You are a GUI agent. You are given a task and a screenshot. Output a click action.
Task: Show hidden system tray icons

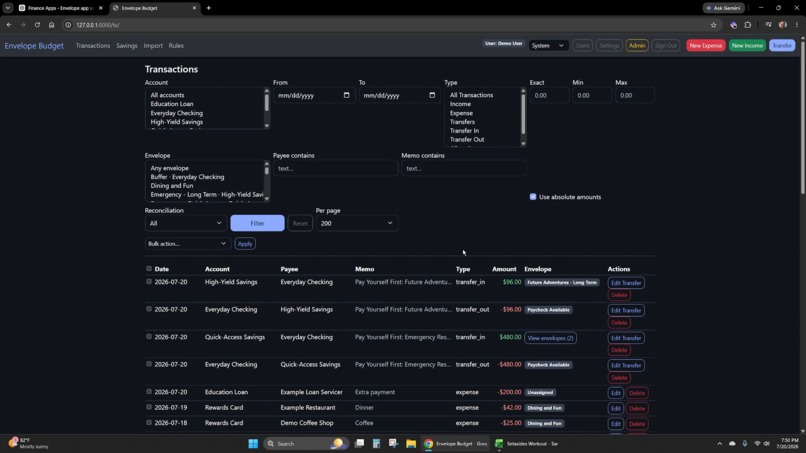719,443
